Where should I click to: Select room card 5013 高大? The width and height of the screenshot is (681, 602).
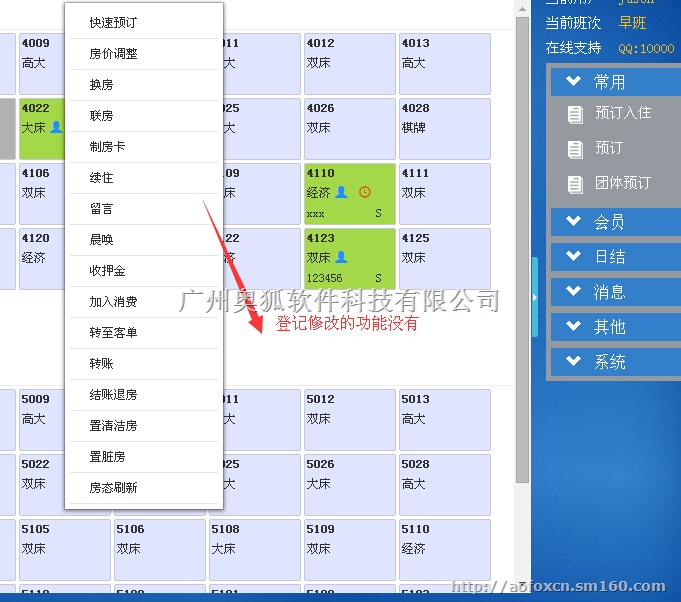(445, 420)
